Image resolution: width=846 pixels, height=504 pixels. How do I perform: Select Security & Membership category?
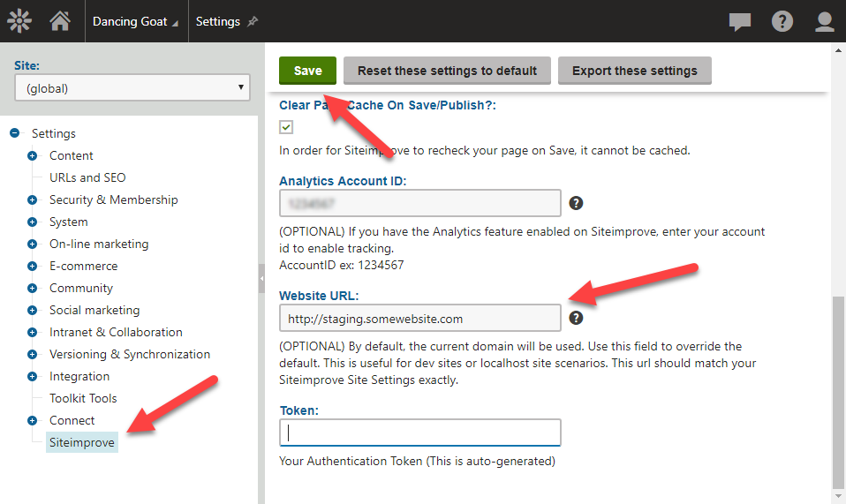tap(113, 199)
